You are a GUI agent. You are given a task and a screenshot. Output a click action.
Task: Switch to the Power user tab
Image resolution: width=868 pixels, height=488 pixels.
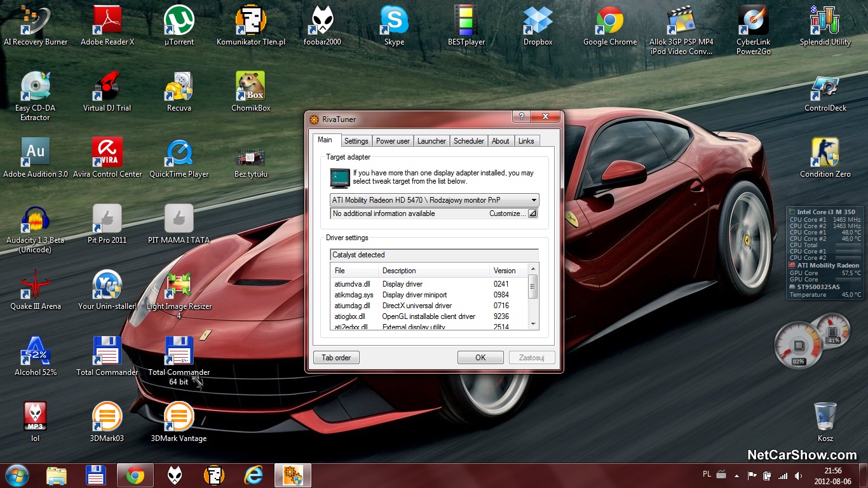(393, 141)
